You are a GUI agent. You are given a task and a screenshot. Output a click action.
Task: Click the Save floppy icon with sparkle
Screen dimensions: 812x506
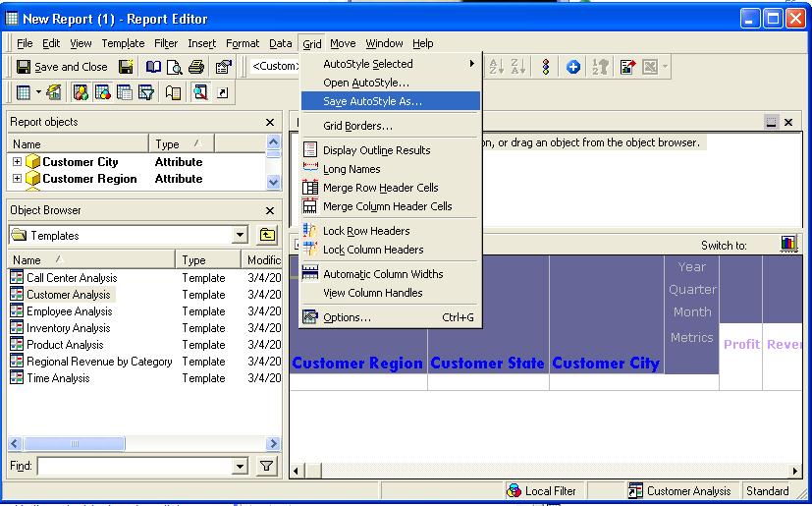126,67
